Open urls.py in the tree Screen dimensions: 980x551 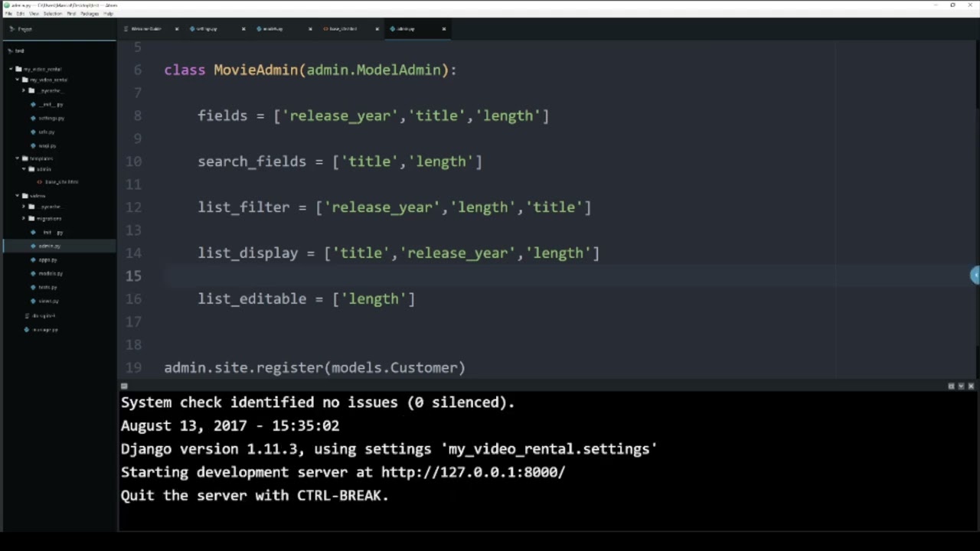[47, 132]
